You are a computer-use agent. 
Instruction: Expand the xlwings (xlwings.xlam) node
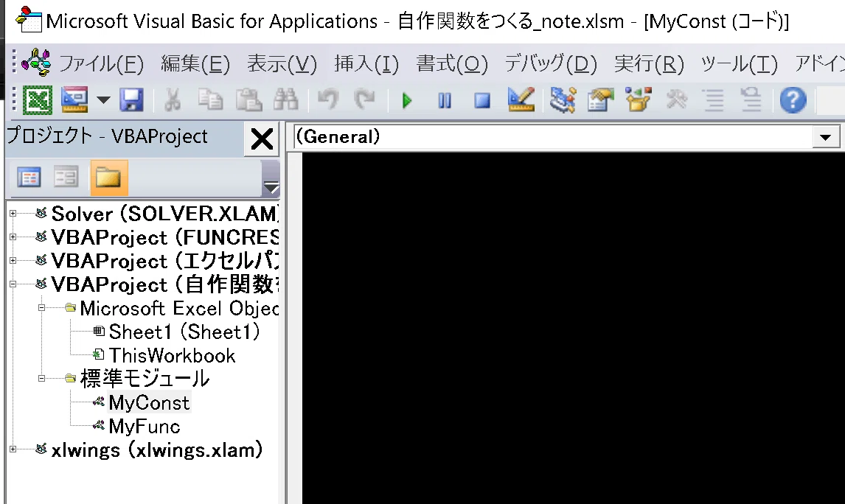click(13, 449)
